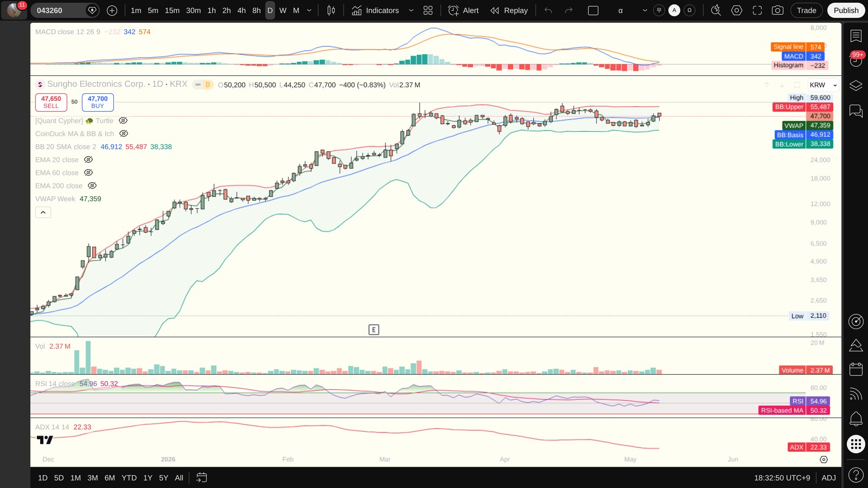
Task: Create a new Alert
Action: (464, 10)
